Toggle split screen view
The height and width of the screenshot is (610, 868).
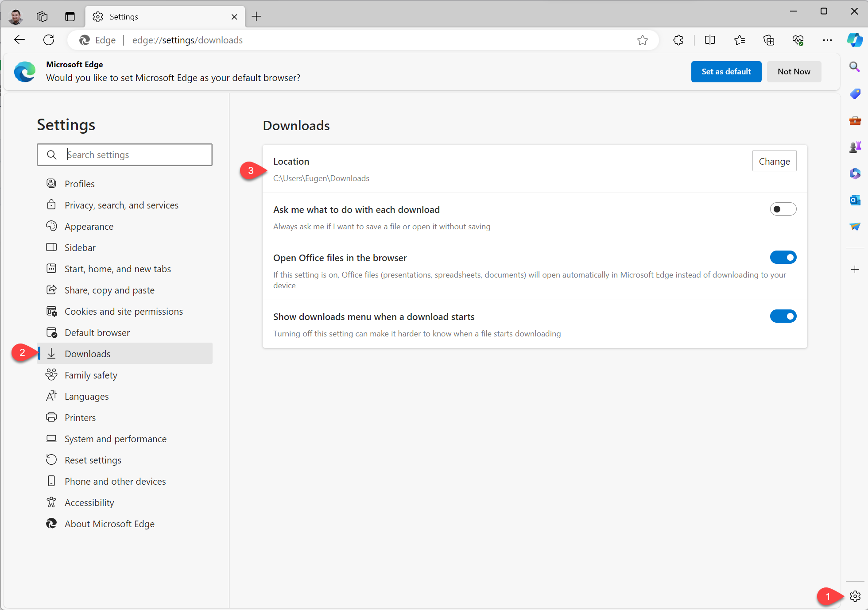click(x=710, y=40)
